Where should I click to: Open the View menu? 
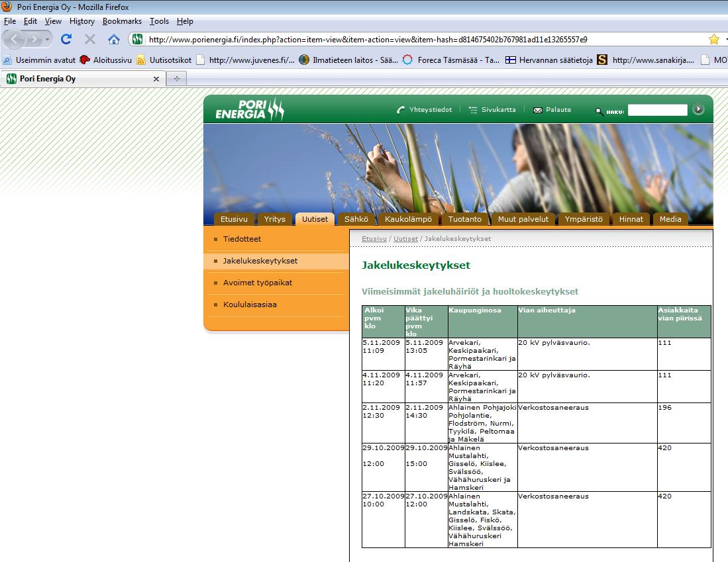click(53, 21)
